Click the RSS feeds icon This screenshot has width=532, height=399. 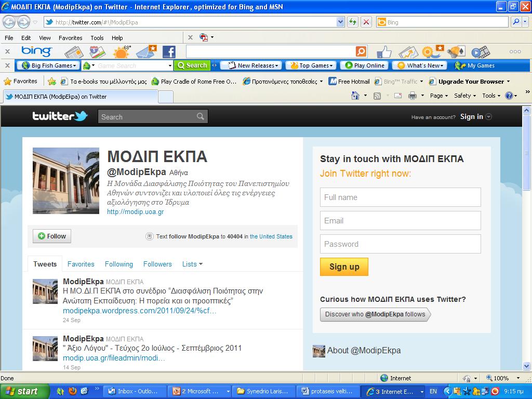coord(377,96)
